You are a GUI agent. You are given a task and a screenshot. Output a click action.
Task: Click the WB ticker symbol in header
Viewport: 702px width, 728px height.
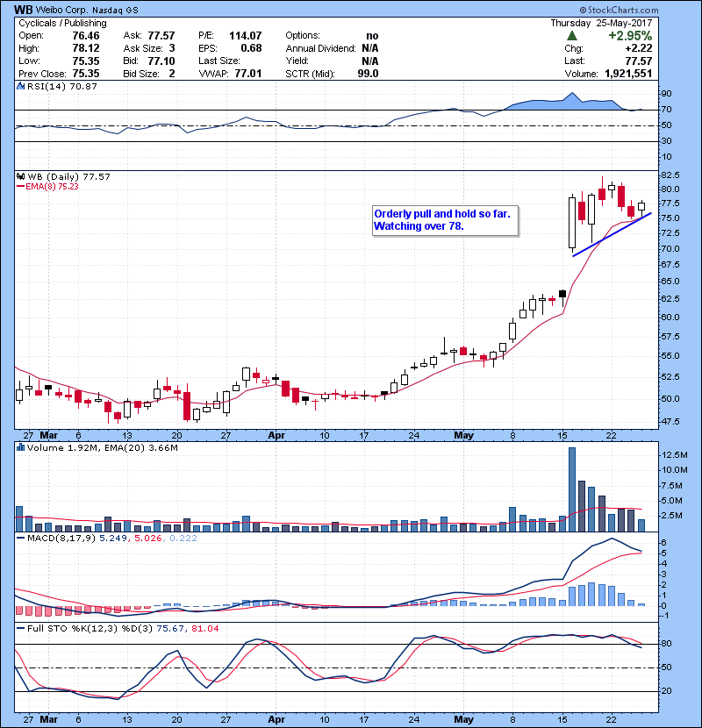coord(24,9)
